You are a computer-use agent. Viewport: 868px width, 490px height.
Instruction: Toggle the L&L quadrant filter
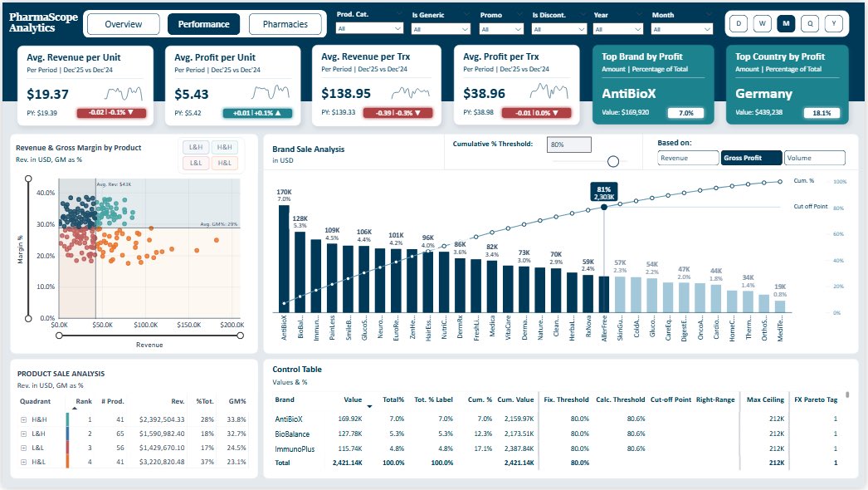(195, 163)
